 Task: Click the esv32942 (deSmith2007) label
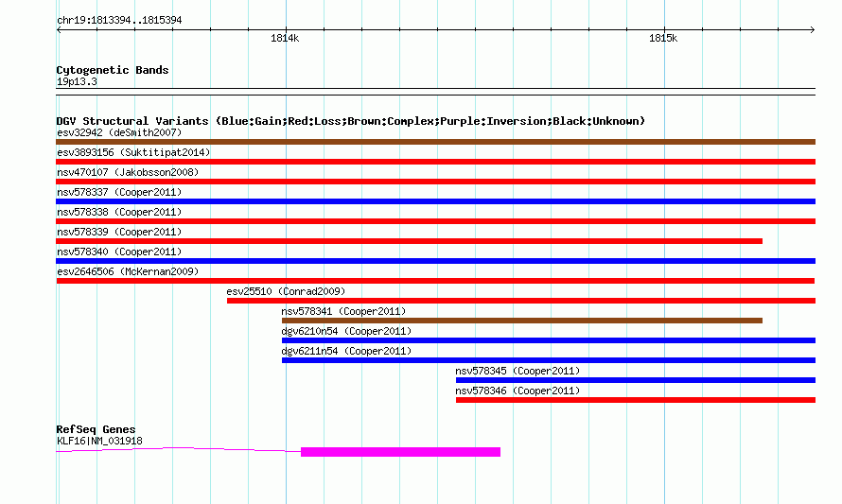click(119, 132)
